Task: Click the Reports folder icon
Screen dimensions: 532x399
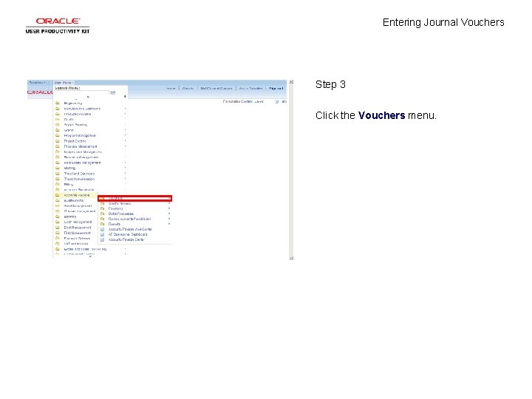Action: pos(102,224)
